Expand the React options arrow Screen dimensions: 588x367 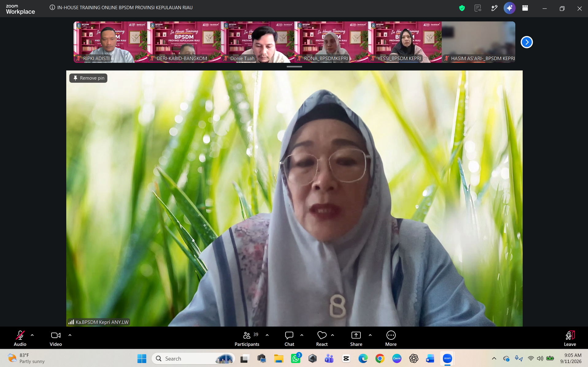(332, 335)
